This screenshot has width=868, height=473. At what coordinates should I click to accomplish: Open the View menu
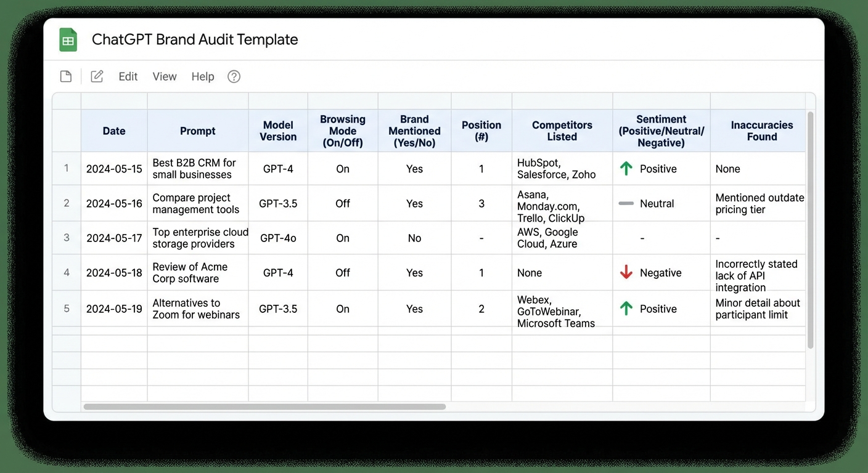point(164,76)
